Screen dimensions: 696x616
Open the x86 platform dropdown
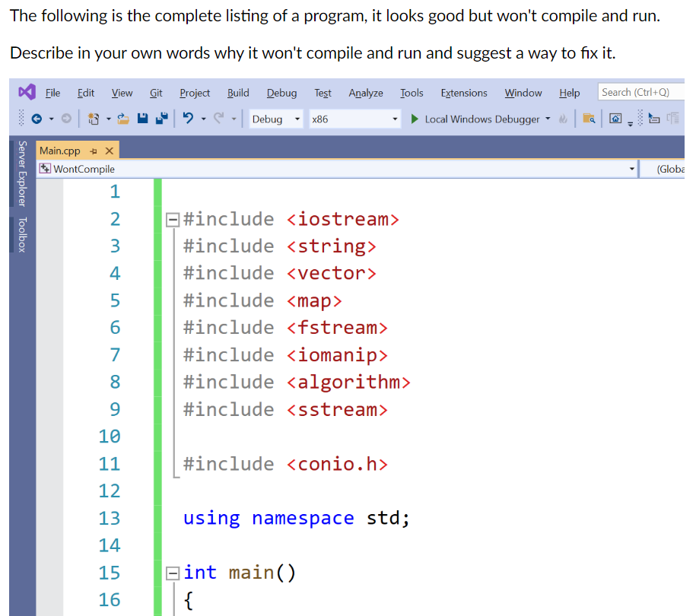(396, 119)
